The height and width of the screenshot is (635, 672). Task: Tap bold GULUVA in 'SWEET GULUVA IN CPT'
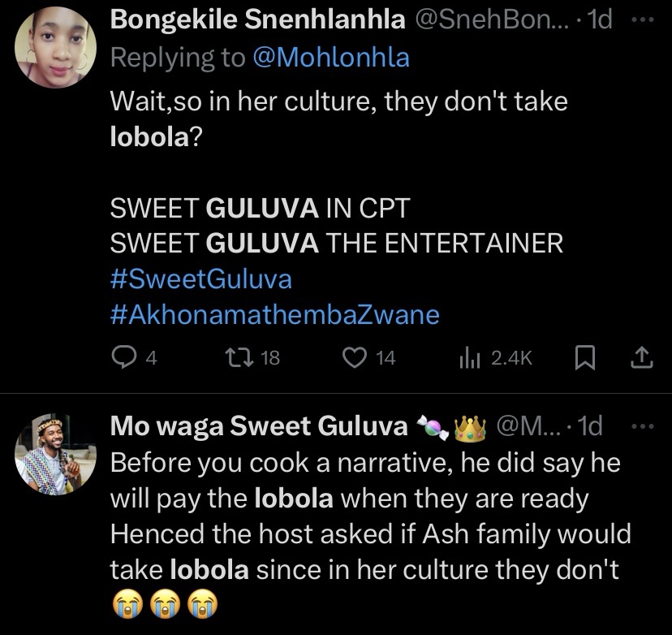pyautogui.click(x=263, y=207)
